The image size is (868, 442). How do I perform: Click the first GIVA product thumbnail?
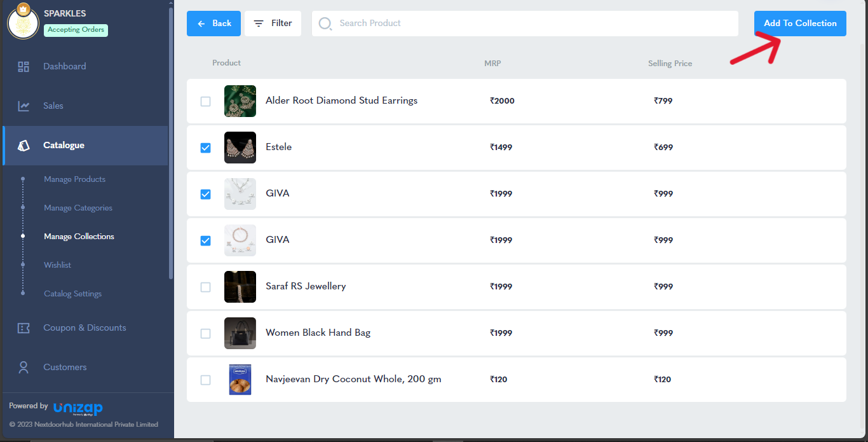pyautogui.click(x=240, y=194)
